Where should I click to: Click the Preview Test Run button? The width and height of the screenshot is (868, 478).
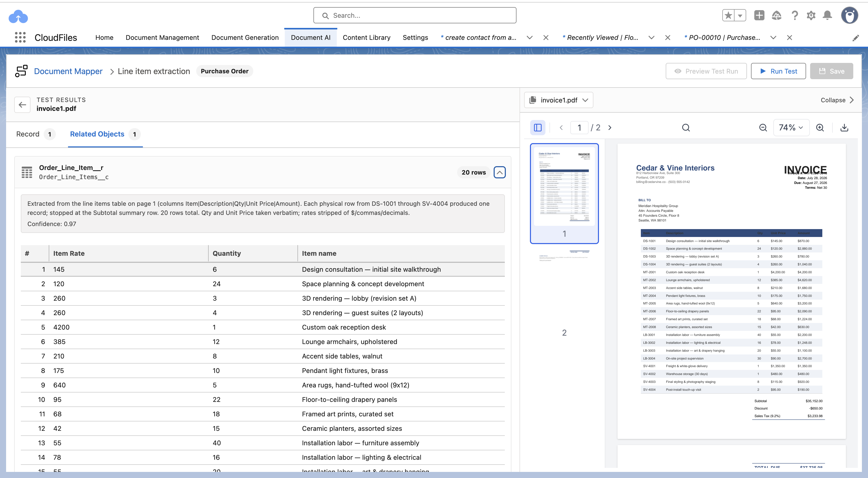(706, 71)
